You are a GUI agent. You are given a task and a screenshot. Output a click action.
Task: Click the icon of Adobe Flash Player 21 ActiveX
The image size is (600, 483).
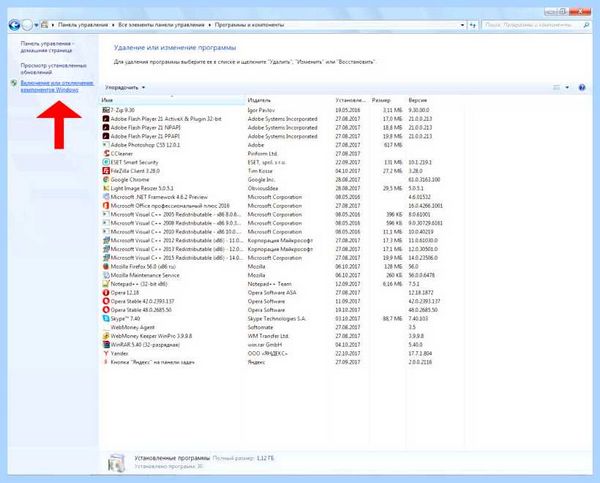click(106, 119)
